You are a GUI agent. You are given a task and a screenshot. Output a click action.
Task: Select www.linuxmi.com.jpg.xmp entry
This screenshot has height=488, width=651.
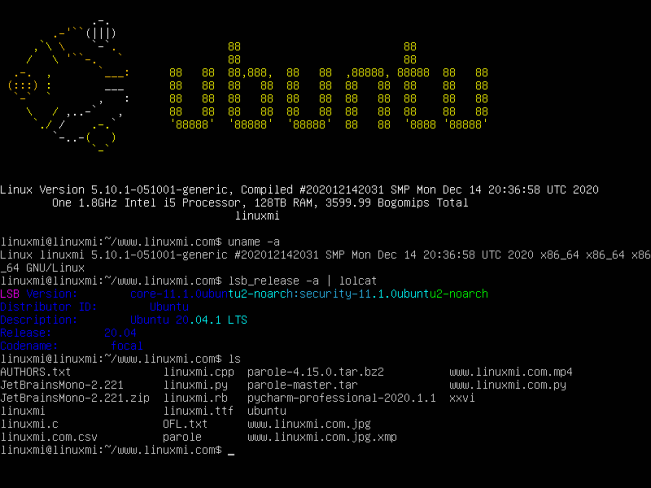click(x=322, y=437)
